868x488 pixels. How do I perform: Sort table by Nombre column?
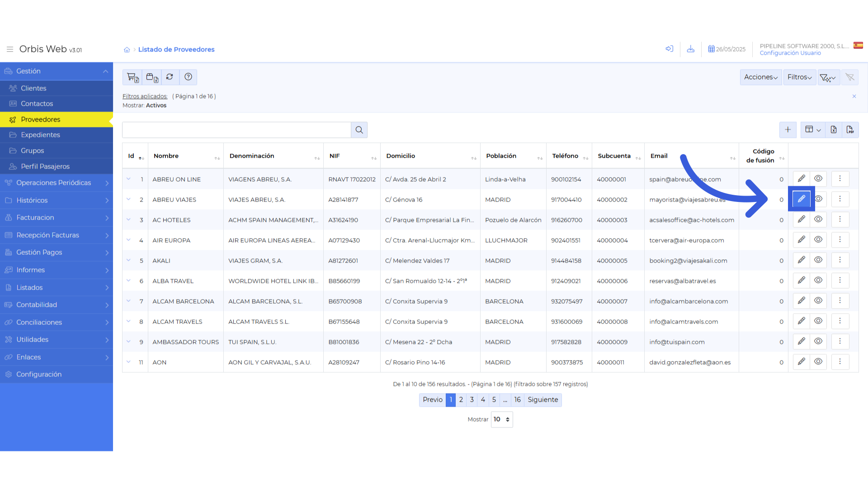pyautogui.click(x=187, y=156)
